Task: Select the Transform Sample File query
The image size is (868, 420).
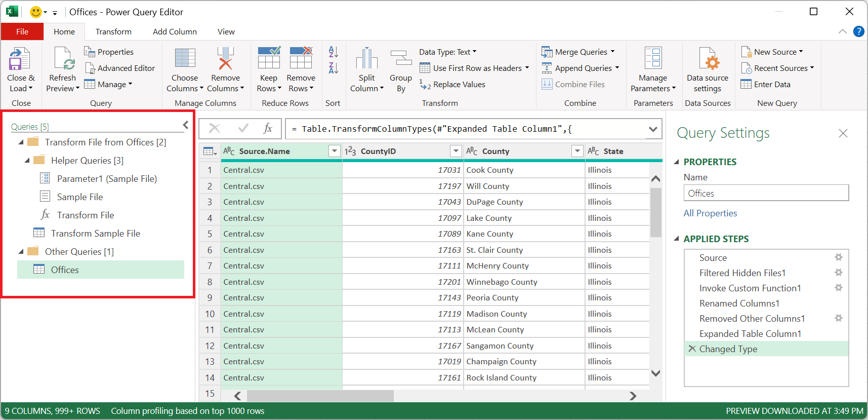Action: click(96, 233)
